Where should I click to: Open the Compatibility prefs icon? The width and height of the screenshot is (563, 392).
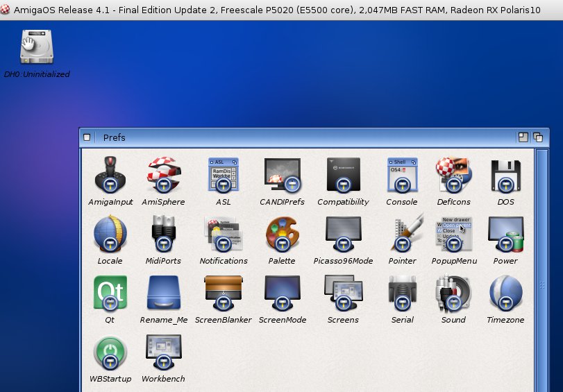click(343, 174)
